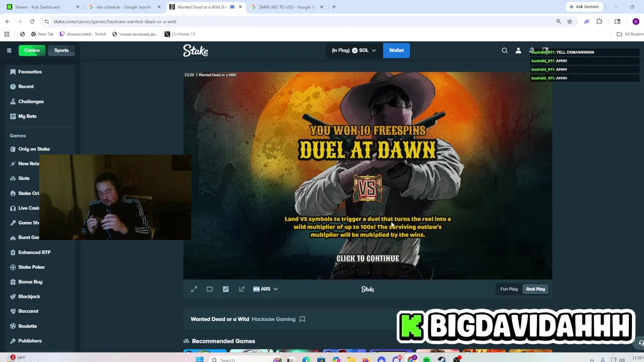Open (1) Home / X bookmark
644x362 pixels.
tap(180, 34)
